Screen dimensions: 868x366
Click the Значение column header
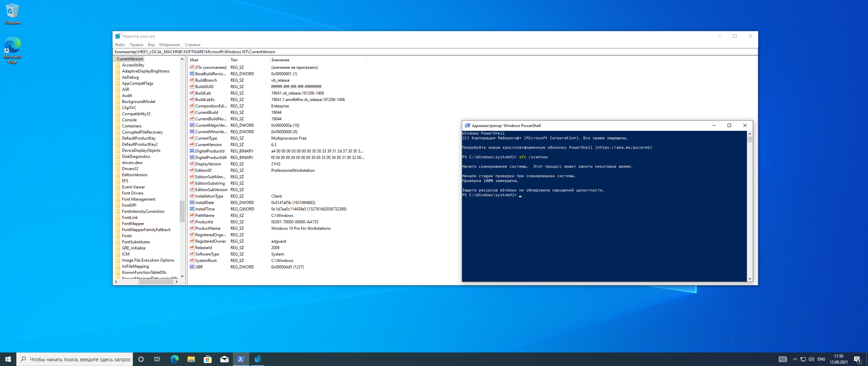pos(318,60)
